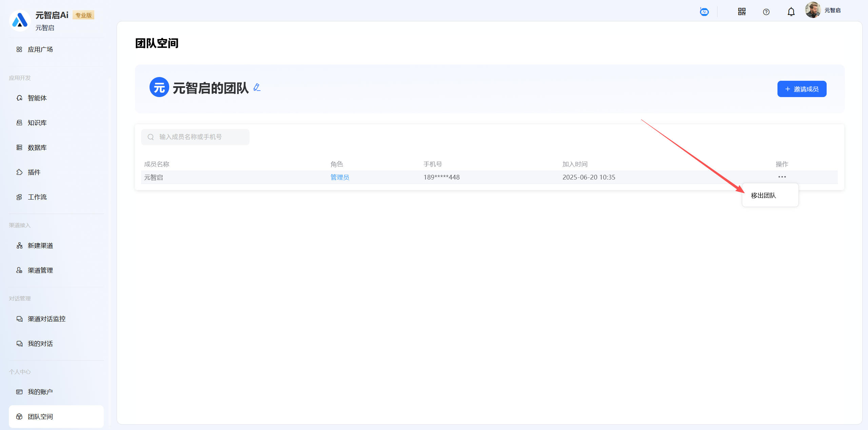Open the 知识库 sidebar item
The height and width of the screenshot is (430, 868).
pyautogui.click(x=37, y=123)
